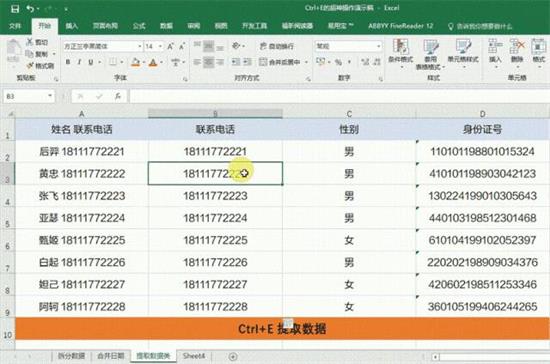Screen dimensions: 550x364
Task: Switch to the Formulas (公式) tab
Action: pyautogui.click(x=139, y=26)
